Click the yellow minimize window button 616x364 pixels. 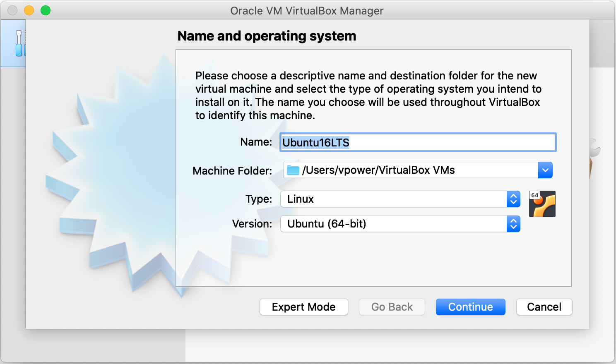coord(29,10)
